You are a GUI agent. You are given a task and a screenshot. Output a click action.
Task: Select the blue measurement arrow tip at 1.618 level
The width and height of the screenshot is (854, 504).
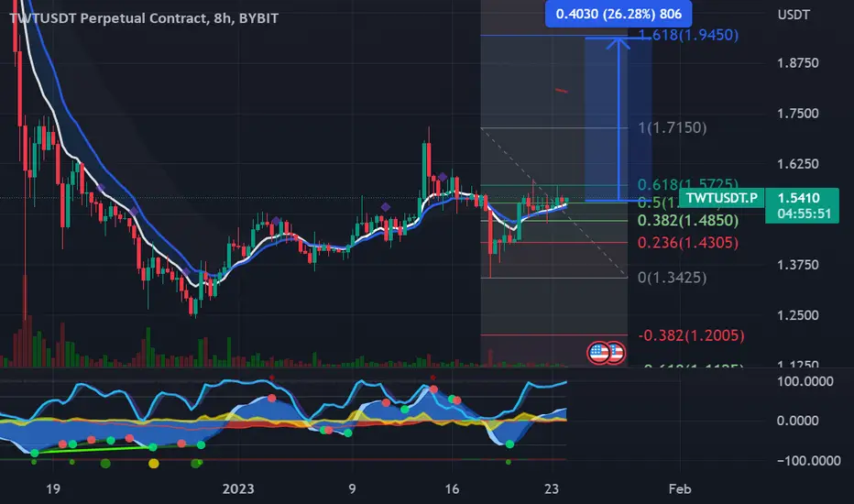(619, 42)
